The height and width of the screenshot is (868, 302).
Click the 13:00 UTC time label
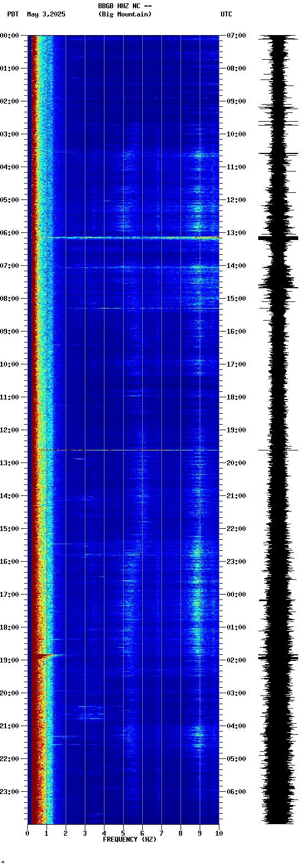point(236,233)
